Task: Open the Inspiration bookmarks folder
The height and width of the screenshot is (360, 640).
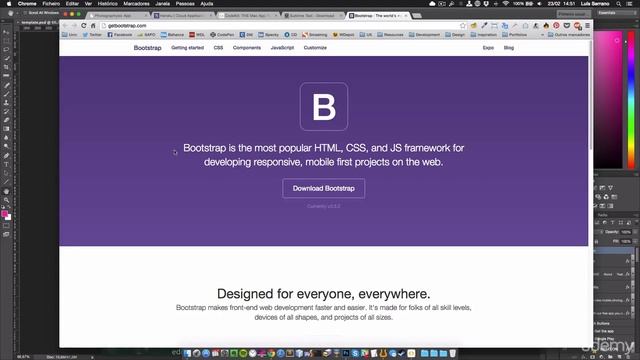Action: coord(484,35)
